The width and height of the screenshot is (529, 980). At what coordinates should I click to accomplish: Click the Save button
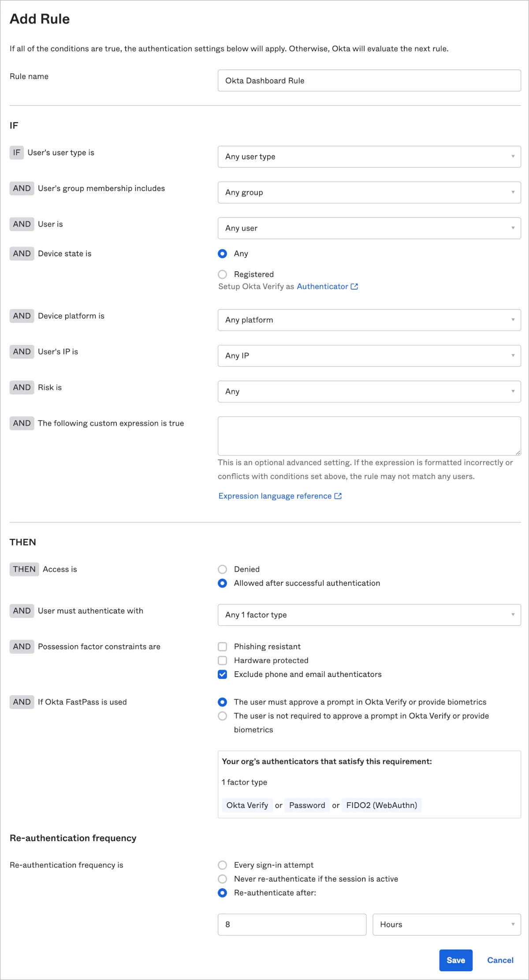[x=455, y=960]
